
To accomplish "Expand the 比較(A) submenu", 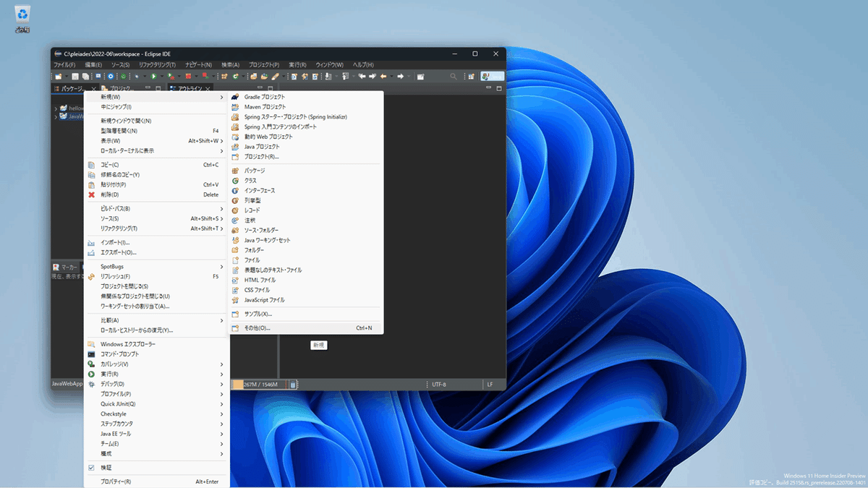I will point(156,320).
